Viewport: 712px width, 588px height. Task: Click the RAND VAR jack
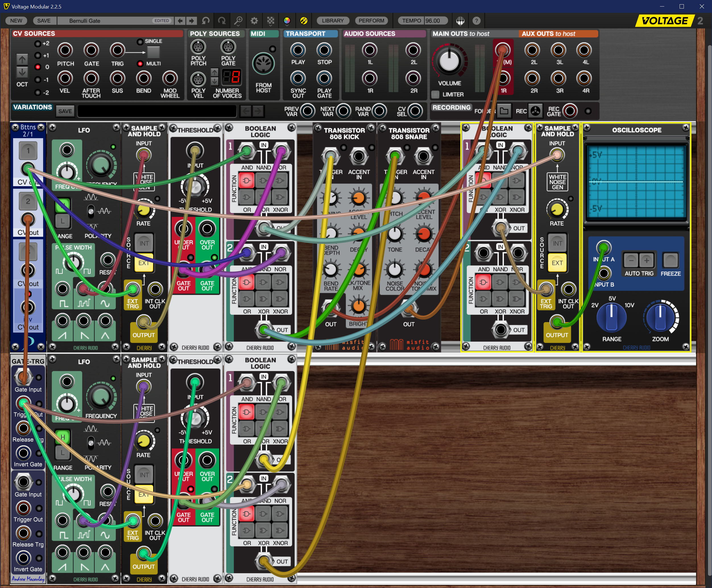pyautogui.click(x=379, y=111)
